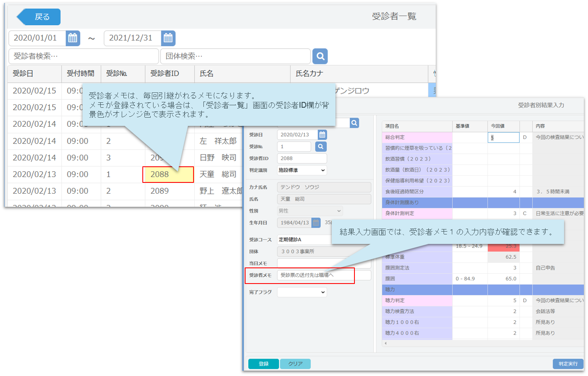Click search icon beside 受診№ field

click(x=321, y=147)
